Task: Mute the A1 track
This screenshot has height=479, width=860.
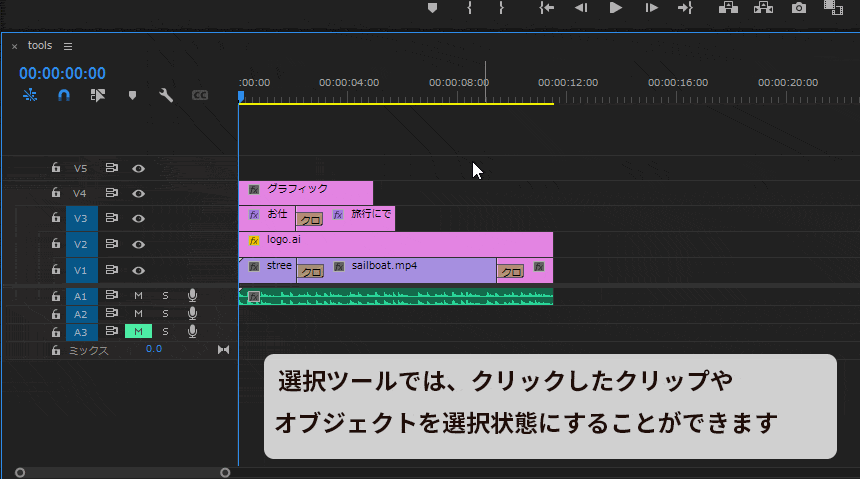Action: tap(138, 296)
